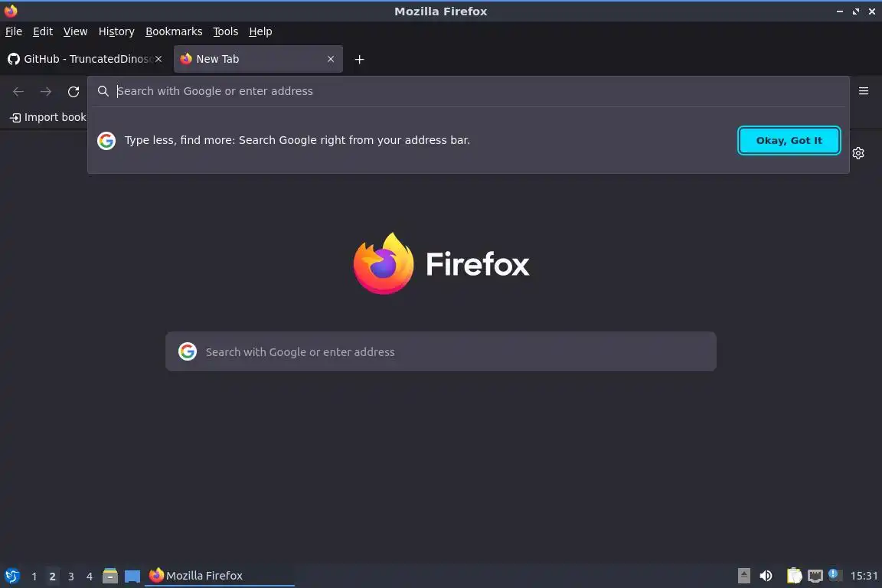
Task: Open the taskbar start menu icon
Action: click(x=11, y=576)
